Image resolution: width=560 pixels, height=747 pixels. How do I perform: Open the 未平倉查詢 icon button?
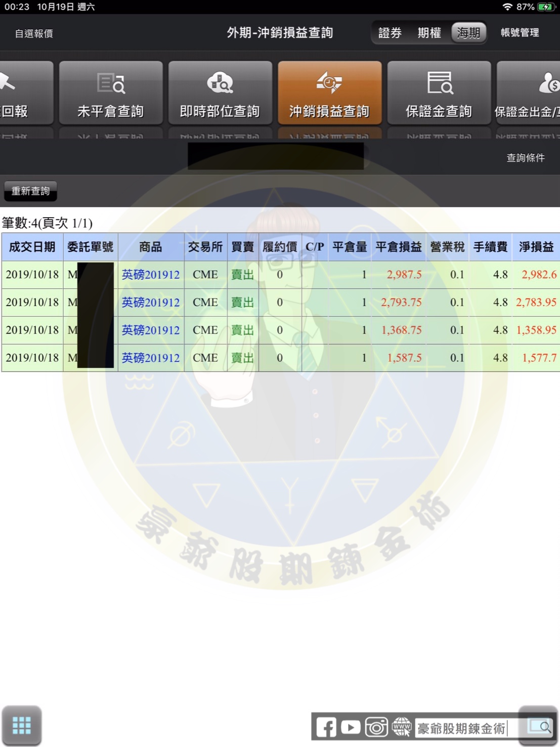tap(111, 93)
